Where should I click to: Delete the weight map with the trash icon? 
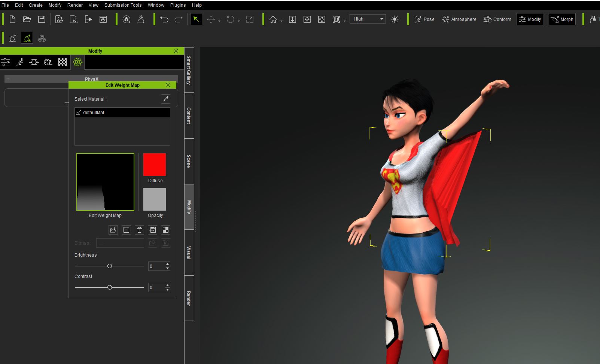[x=139, y=230]
